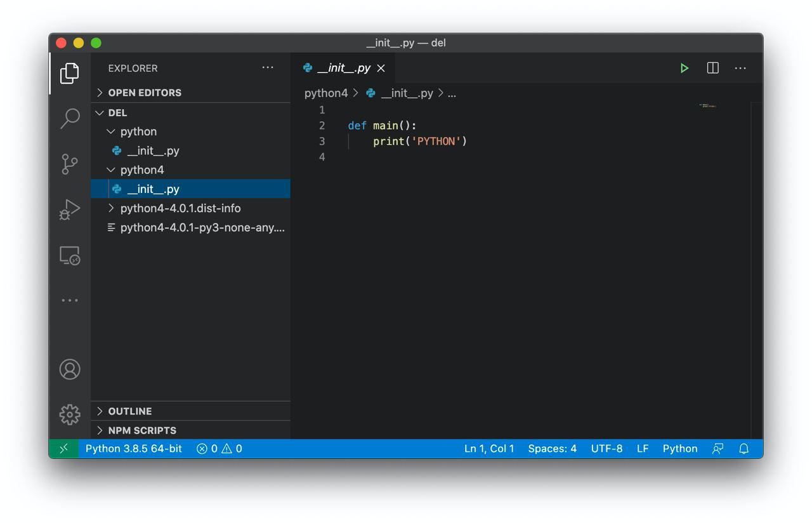Open the Search view in activity bar

[x=70, y=118]
